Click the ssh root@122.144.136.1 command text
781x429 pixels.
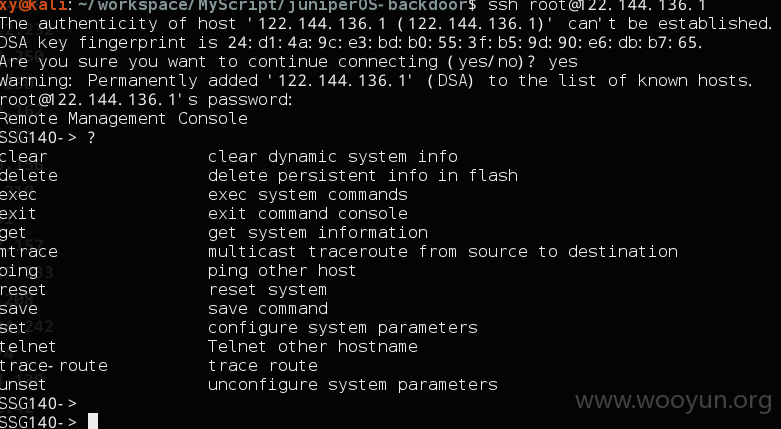tap(597, 5)
